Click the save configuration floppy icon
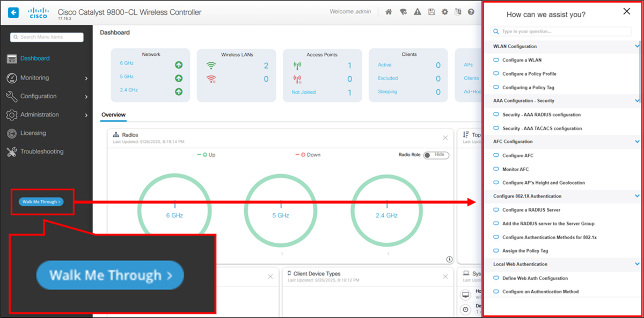This screenshot has height=318, width=644. pos(431,12)
